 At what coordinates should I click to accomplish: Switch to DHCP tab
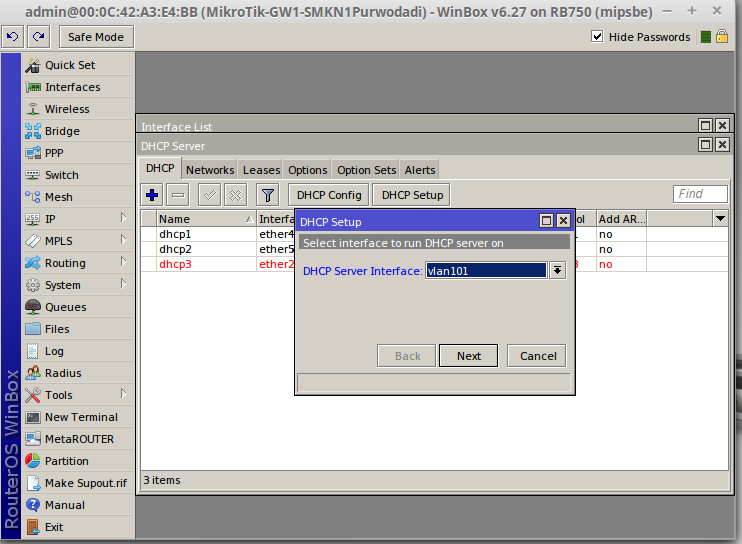(x=160, y=168)
